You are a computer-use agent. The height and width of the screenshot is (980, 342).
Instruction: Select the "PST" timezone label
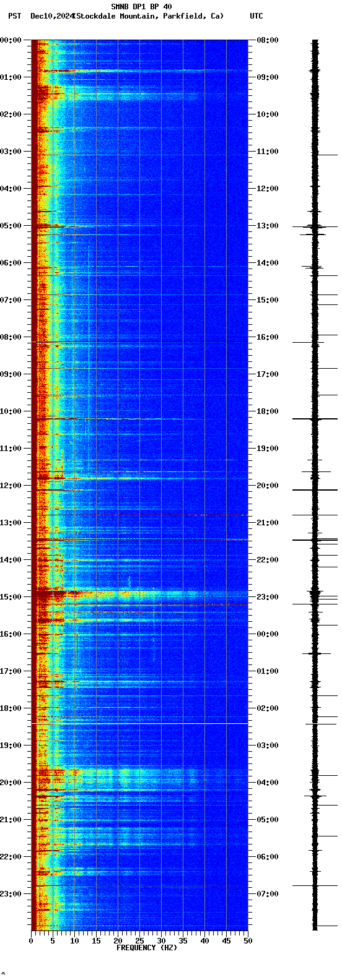(x=14, y=16)
